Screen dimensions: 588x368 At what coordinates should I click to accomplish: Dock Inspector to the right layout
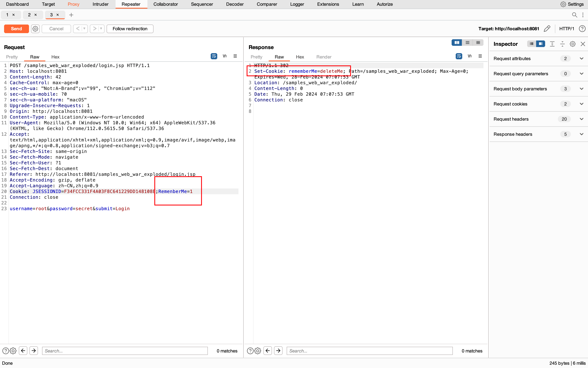(541, 44)
